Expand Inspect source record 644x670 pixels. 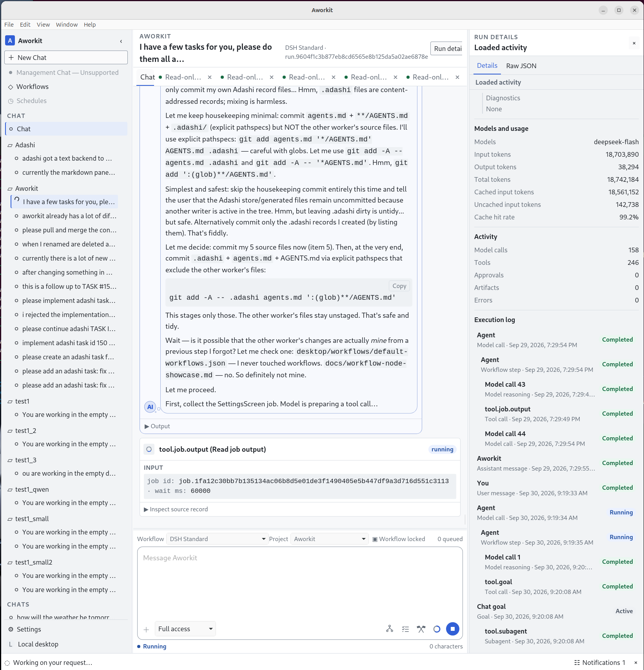coord(176,509)
